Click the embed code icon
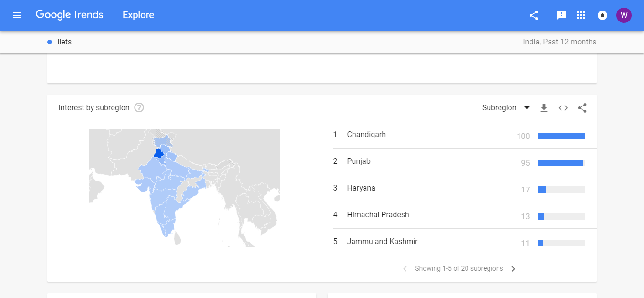 point(563,108)
